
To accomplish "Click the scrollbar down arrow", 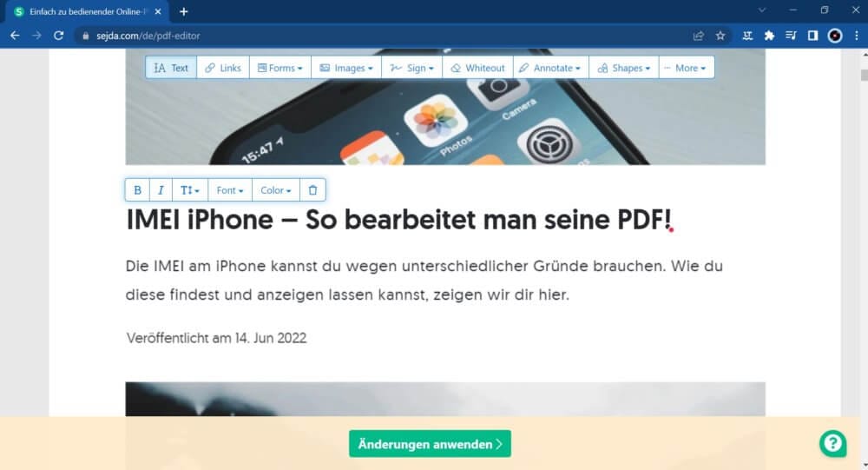I will pyautogui.click(x=864, y=466).
